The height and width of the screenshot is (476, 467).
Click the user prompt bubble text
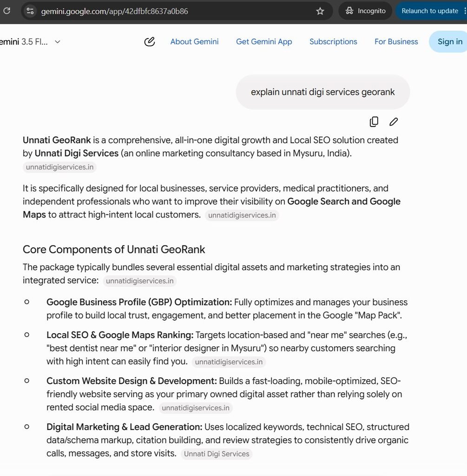(322, 92)
